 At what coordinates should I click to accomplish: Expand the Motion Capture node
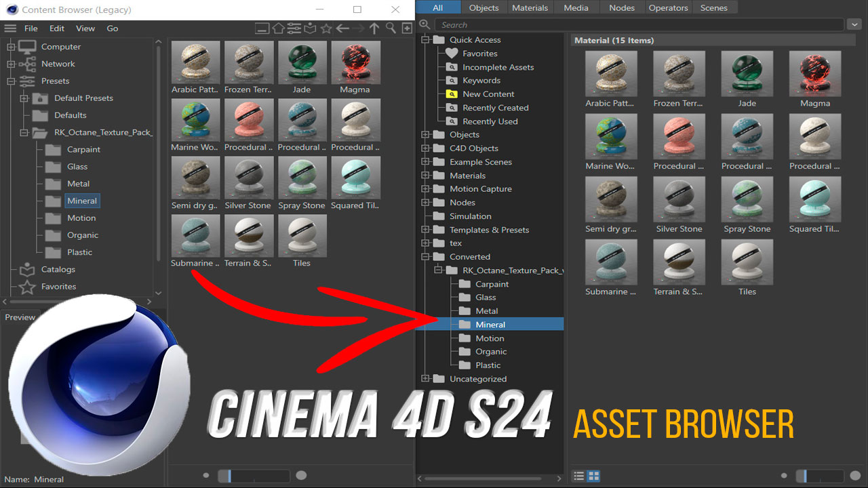point(425,189)
